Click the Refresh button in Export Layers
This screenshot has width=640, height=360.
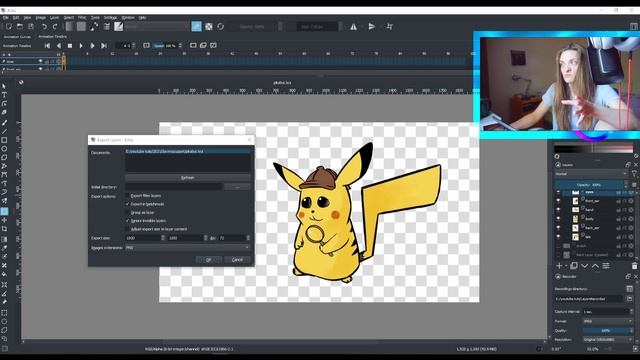point(188,178)
